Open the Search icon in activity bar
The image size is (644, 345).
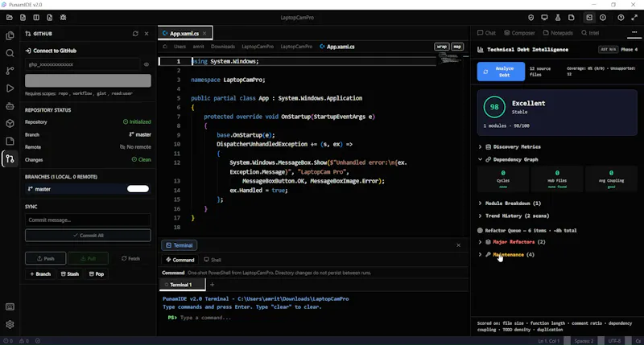click(10, 53)
